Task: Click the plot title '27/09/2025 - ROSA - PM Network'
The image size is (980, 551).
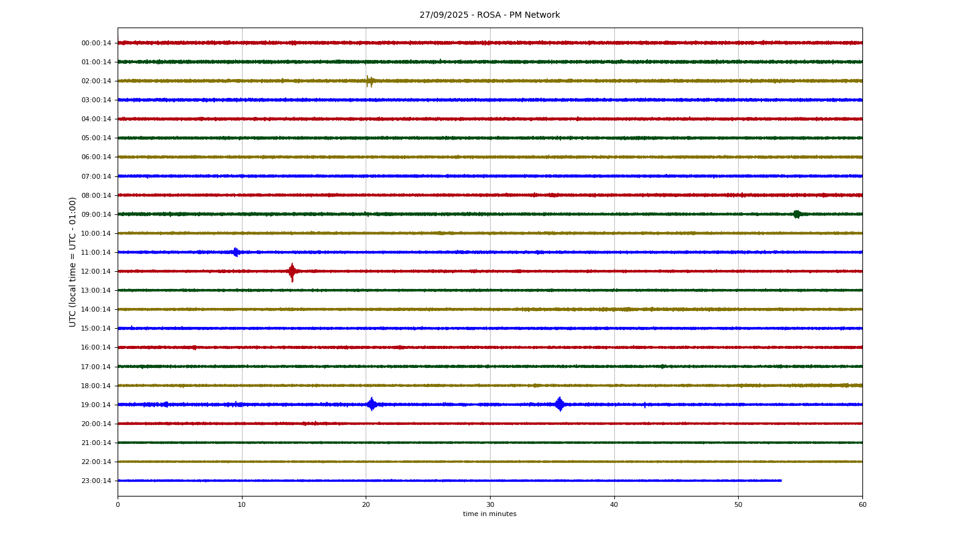Action: tap(489, 15)
